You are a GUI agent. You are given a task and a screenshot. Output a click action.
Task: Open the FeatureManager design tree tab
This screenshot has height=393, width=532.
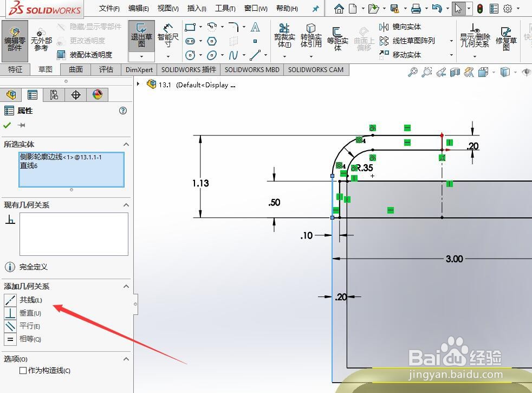click(x=11, y=95)
